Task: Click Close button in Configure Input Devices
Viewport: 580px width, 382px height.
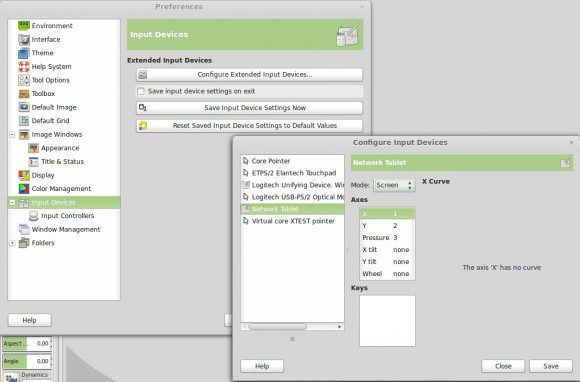Action: point(503,366)
